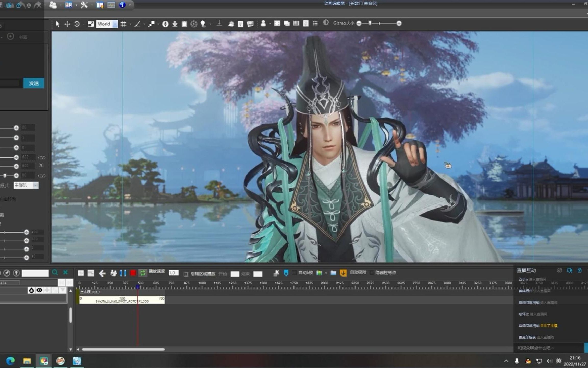Open File Explorer from the taskbar
This screenshot has height=368, width=588.
[x=27, y=361]
